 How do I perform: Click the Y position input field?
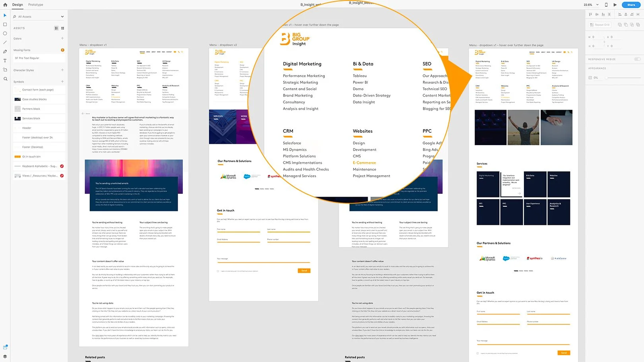(x=616, y=46)
